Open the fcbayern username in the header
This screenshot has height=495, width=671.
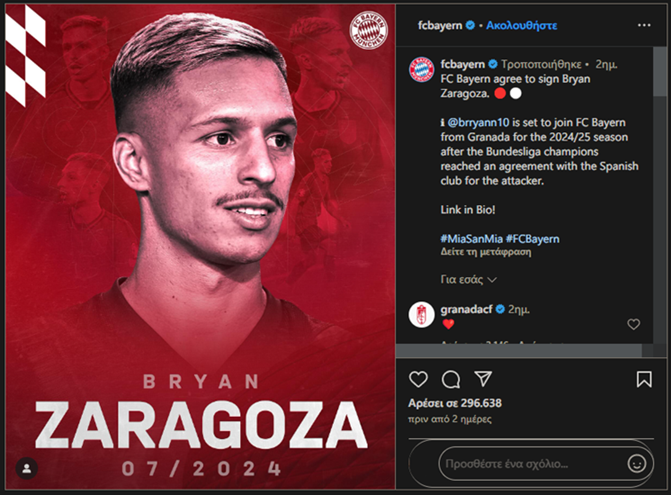tap(440, 25)
